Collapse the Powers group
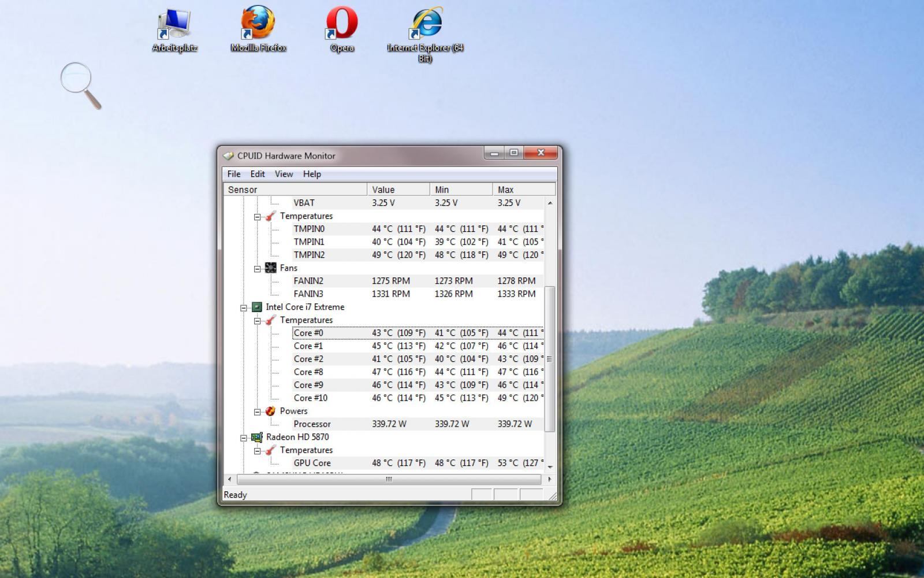The height and width of the screenshot is (578, 924). 258,412
